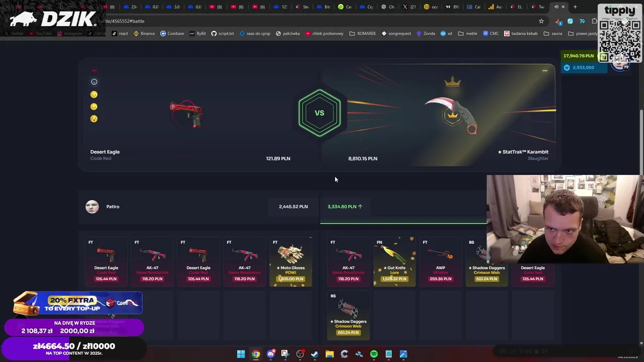Open the CMC bookmark
Screen dimensions: 644x362
click(491, 34)
